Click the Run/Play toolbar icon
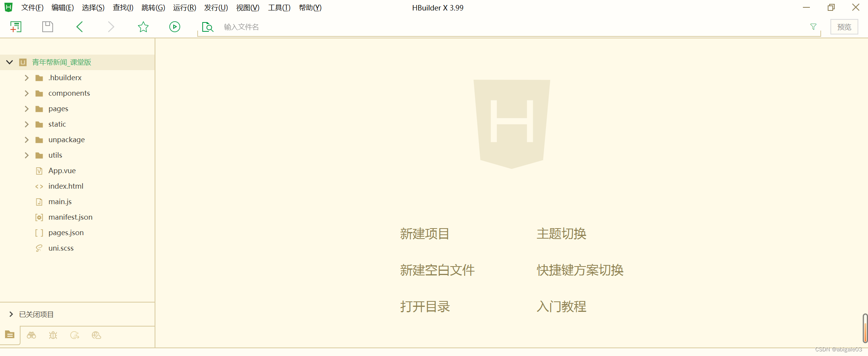The width and height of the screenshot is (868, 356). point(175,27)
